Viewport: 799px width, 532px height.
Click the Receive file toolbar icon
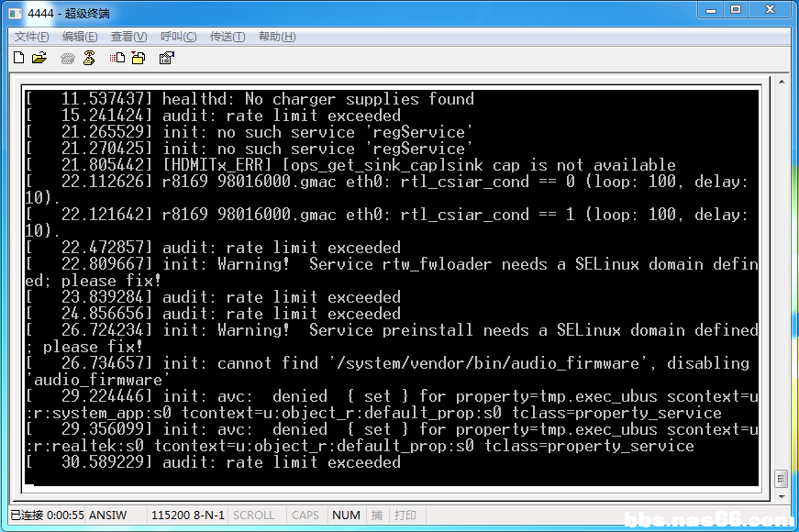coord(139,58)
